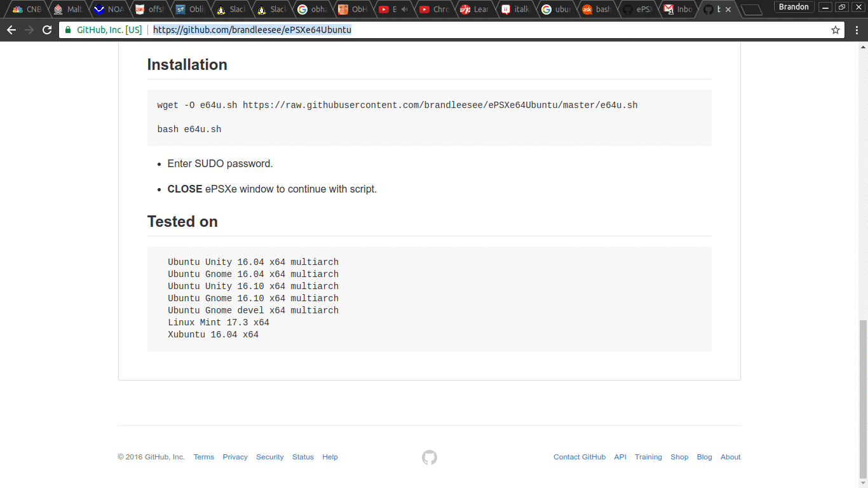This screenshot has height=488, width=868.
Task: Switch to the 'Obli' tab
Action: pyautogui.click(x=189, y=10)
